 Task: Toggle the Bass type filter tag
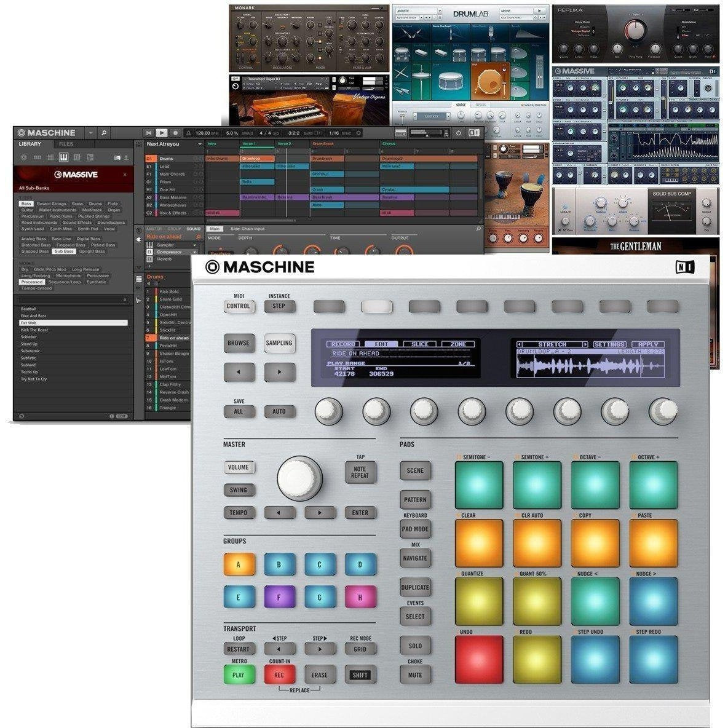tap(28, 204)
